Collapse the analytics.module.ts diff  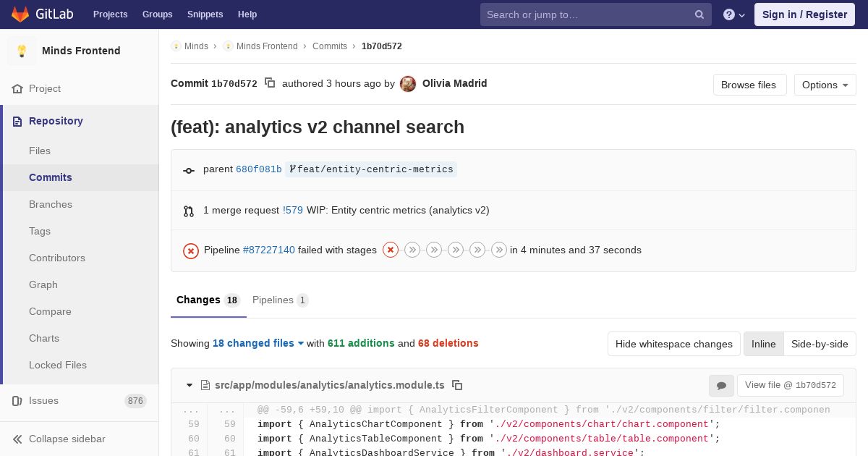190,385
